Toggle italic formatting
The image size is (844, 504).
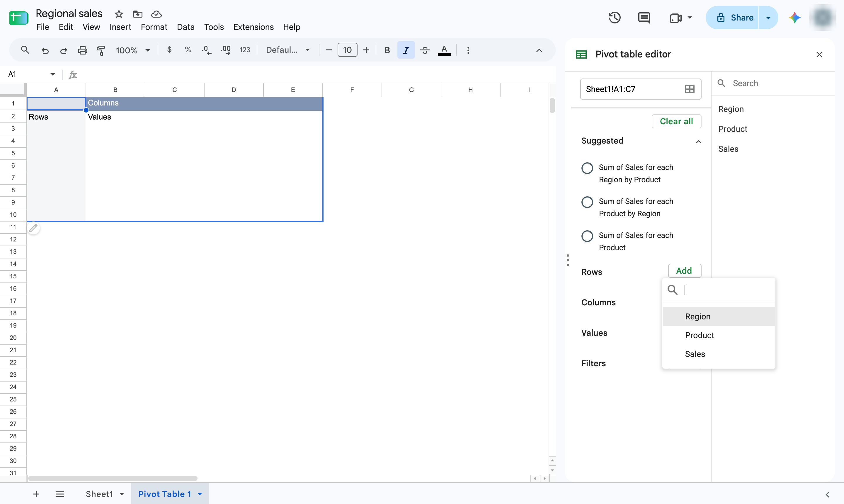click(406, 50)
